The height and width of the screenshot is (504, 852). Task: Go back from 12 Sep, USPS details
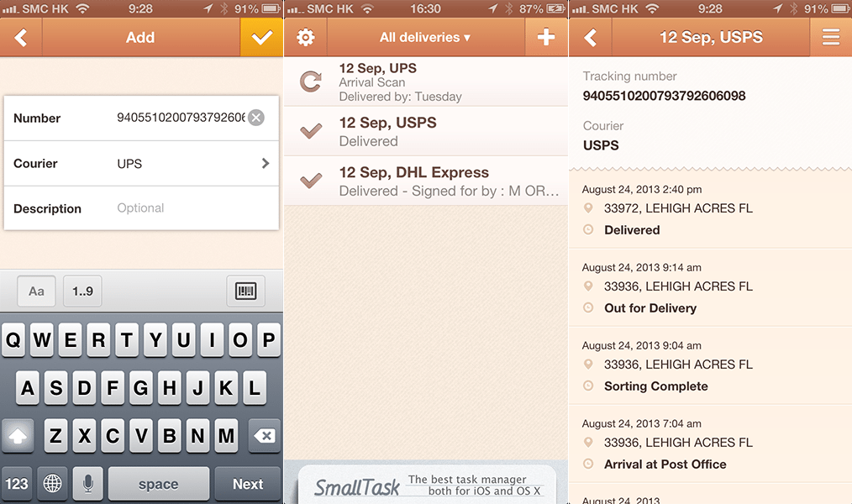[x=590, y=38]
